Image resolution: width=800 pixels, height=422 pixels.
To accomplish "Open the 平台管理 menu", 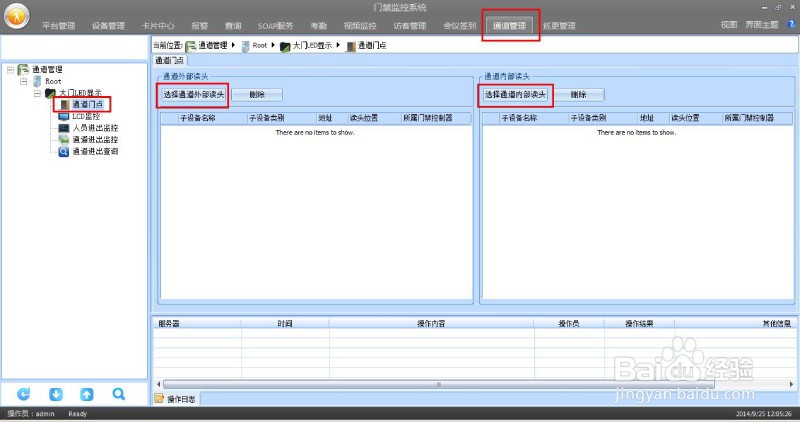I will [x=58, y=26].
